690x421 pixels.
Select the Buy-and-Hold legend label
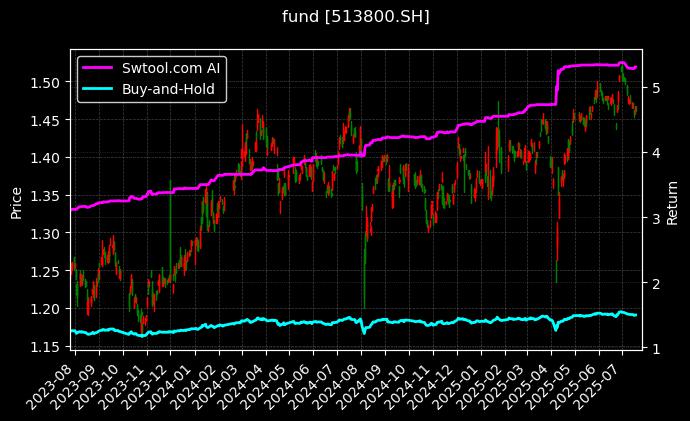(x=171, y=89)
